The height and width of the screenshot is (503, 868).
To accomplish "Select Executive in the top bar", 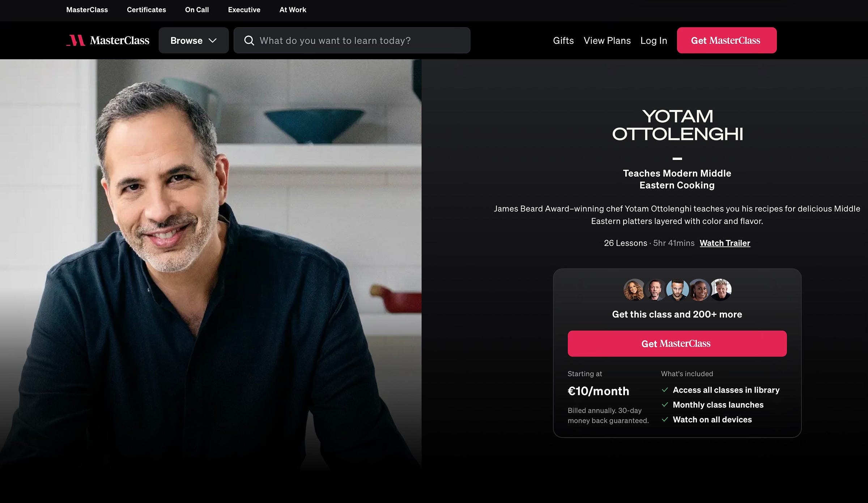I will coord(244,10).
